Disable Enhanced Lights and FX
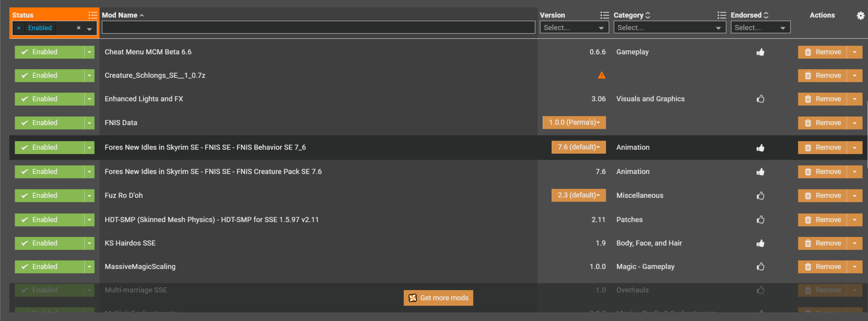Image resolution: width=868 pixels, height=321 pixels. click(49, 99)
